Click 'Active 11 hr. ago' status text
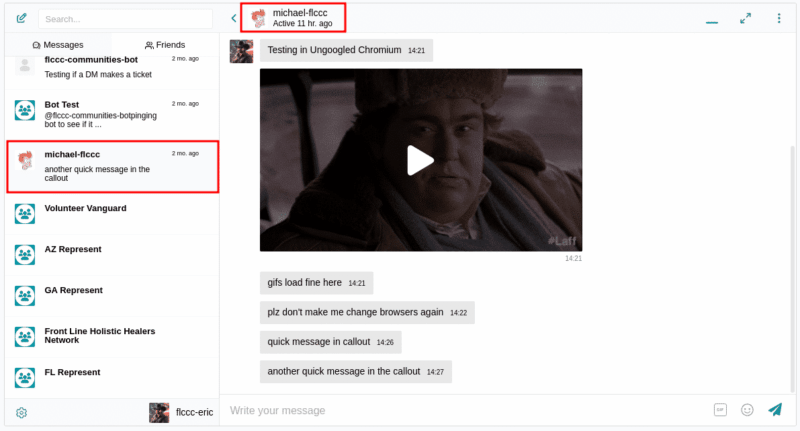 pos(302,23)
